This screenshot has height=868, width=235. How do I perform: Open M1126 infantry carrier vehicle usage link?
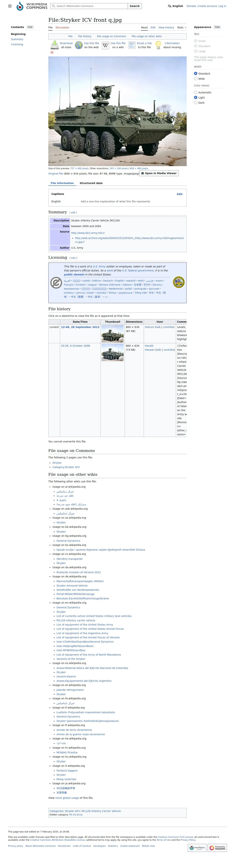(x=76, y=620)
